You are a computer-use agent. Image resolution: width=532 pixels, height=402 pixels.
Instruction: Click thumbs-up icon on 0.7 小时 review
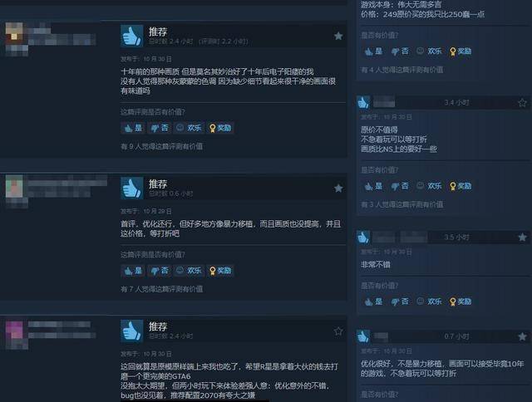click(x=363, y=336)
